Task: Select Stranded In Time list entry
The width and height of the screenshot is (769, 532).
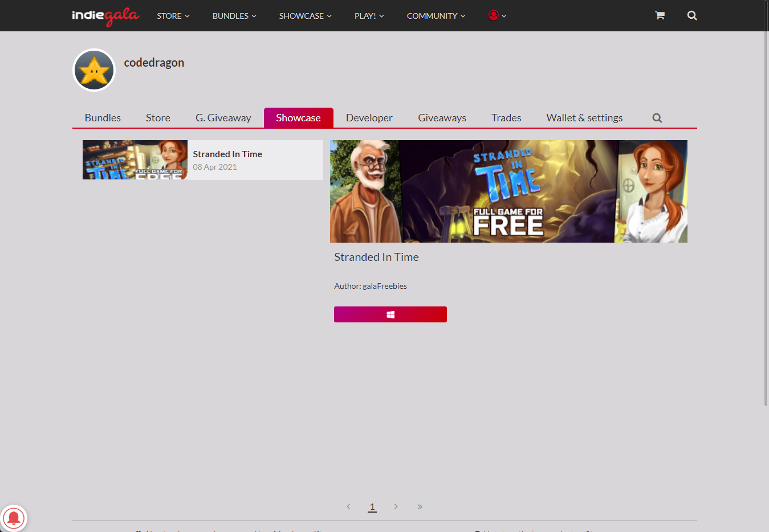Action: point(203,160)
